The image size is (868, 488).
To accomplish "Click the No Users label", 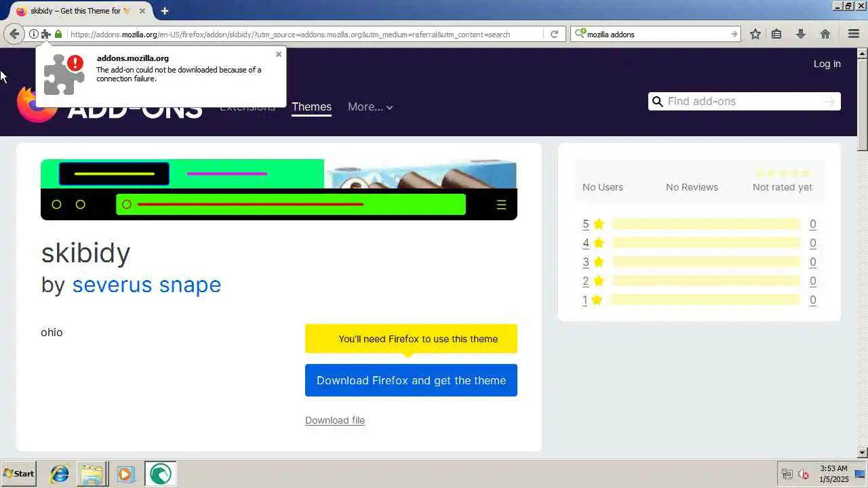I will point(602,187).
